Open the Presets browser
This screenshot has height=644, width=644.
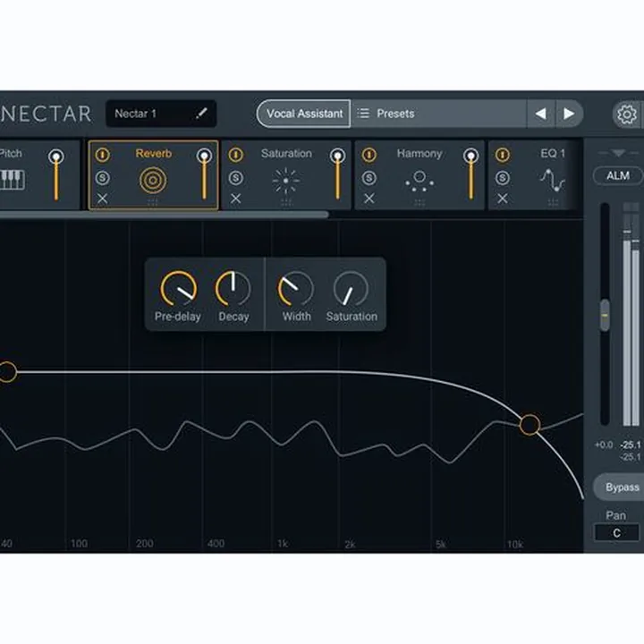point(438,114)
